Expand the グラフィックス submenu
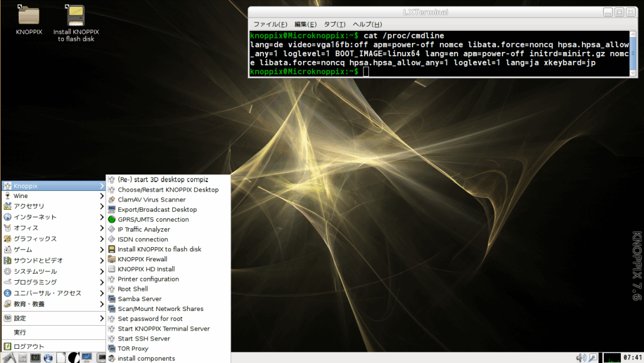The width and height of the screenshot is (644, 363). pyautogui.click(x=54, y=239)
